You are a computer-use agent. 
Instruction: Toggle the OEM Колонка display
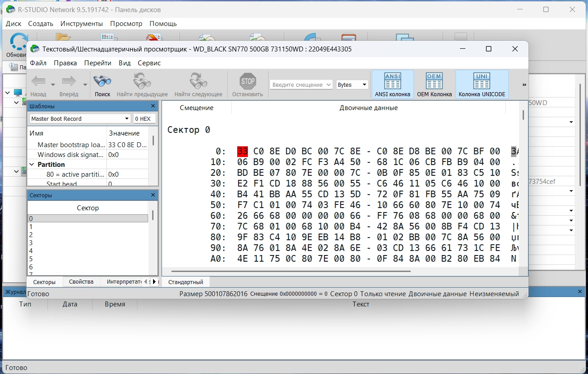434,84
